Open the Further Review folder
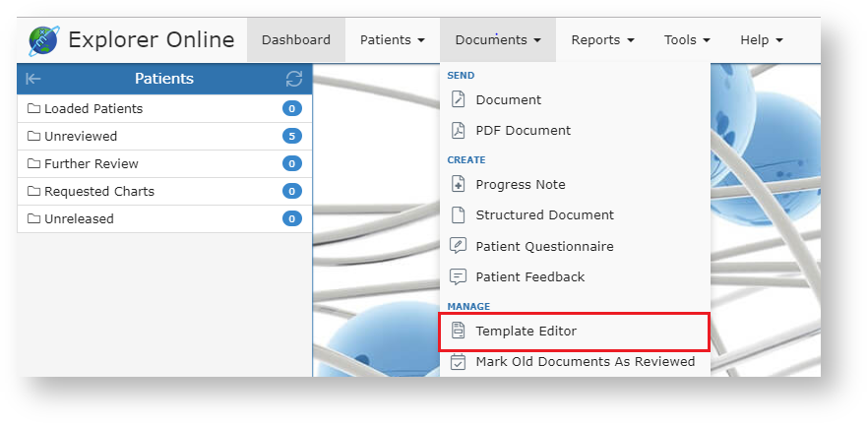This screenshot has width=868, height=424. tap(91, 163)
